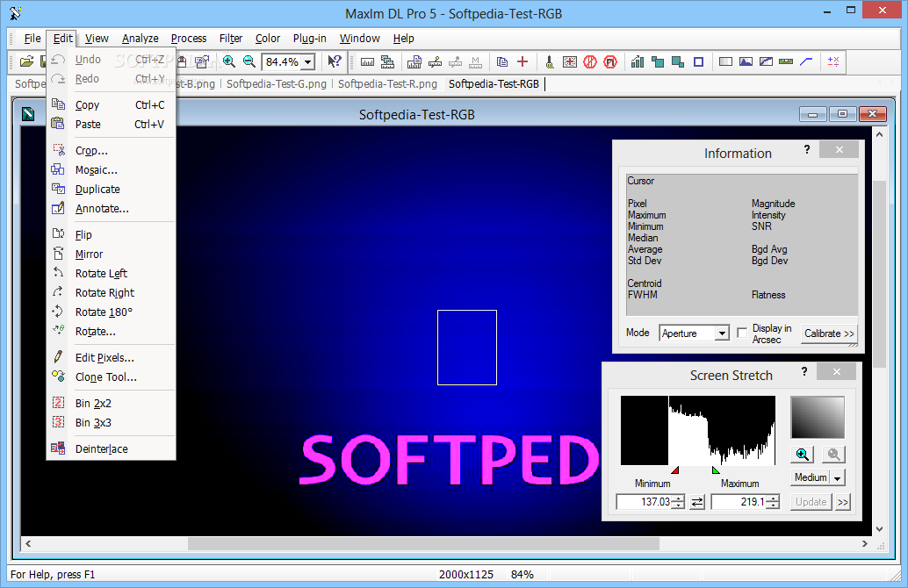This screenshot has height=588, width=908.
Task: Choose Duplicate in the Edit menu
Action: pos(111,189)
